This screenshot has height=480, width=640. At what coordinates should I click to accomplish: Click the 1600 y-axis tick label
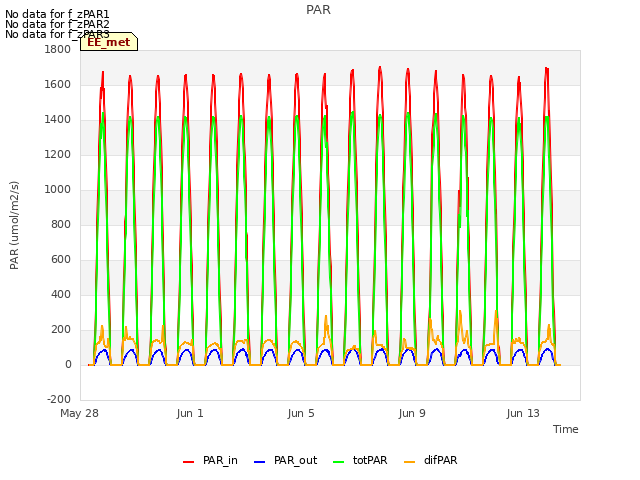point(58,84)
